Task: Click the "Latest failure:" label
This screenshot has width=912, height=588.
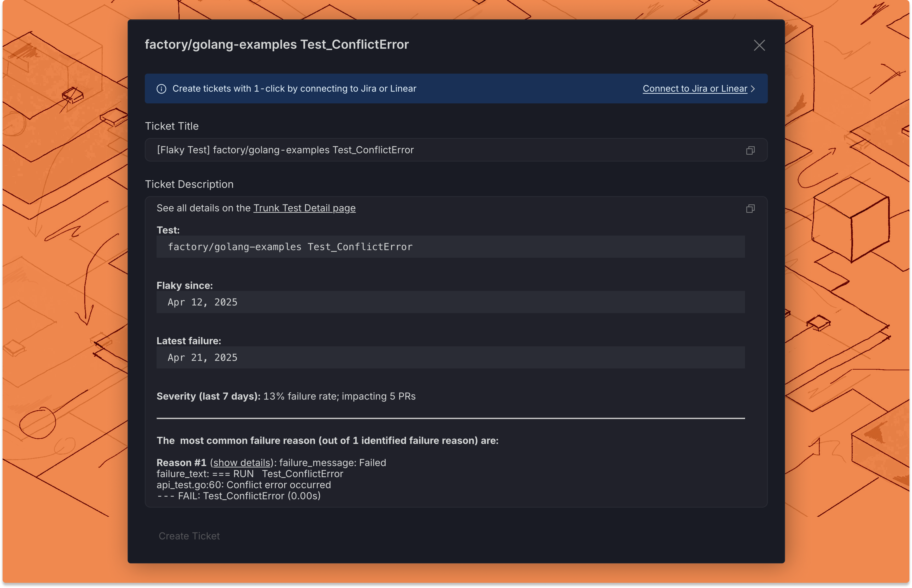Action: 189,341
